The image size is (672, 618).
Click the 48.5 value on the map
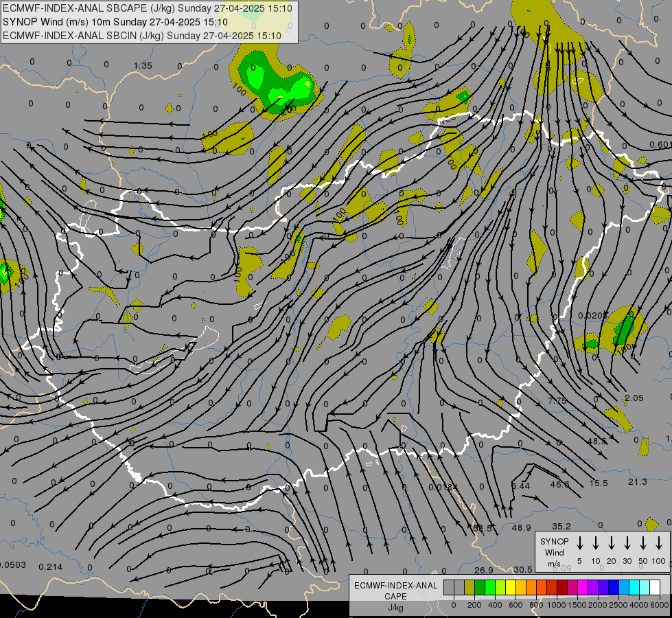pyautogui.click(x=597, y=442)
